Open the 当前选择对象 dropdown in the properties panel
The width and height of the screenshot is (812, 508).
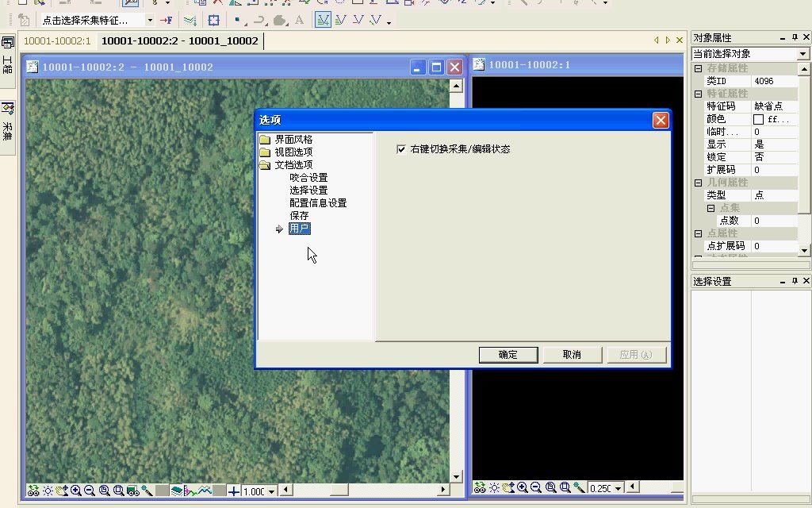[x=802, y=53]
